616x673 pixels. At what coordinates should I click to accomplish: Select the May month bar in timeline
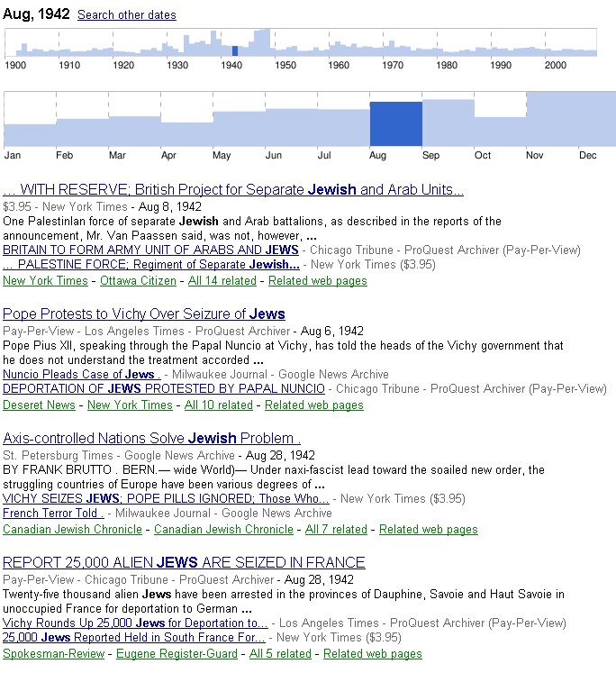coord(239,129)
